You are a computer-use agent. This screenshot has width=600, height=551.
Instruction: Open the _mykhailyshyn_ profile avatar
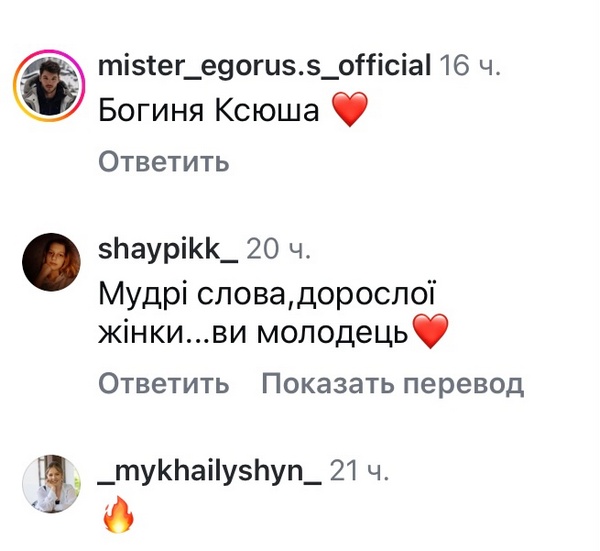[x=51, y=484]
